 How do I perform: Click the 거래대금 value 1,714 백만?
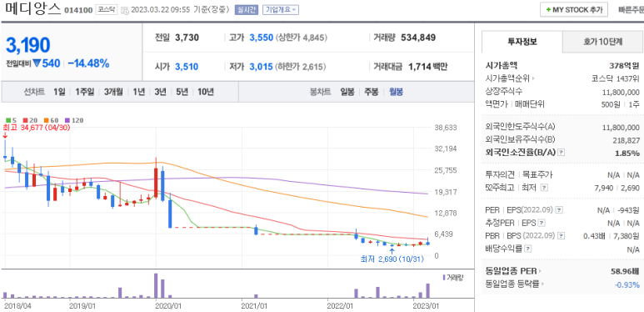pos(428,67)
